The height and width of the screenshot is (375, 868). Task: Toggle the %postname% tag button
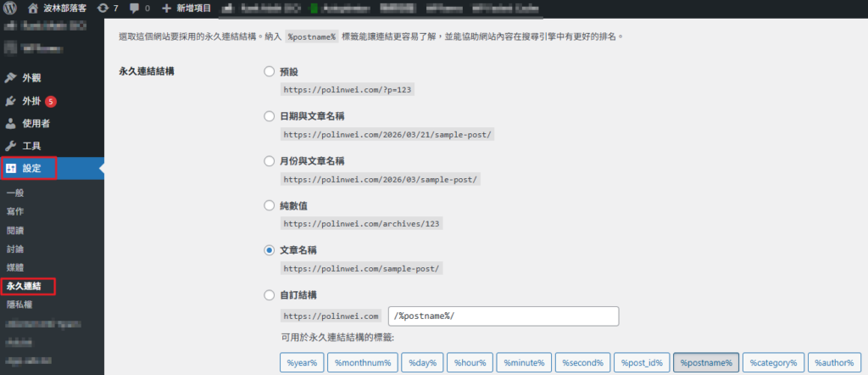click(x=706, y=363)
